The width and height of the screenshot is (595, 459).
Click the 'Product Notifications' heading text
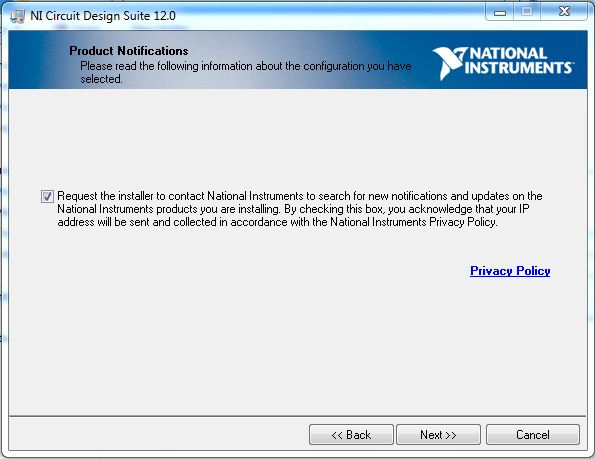[129, 51]
